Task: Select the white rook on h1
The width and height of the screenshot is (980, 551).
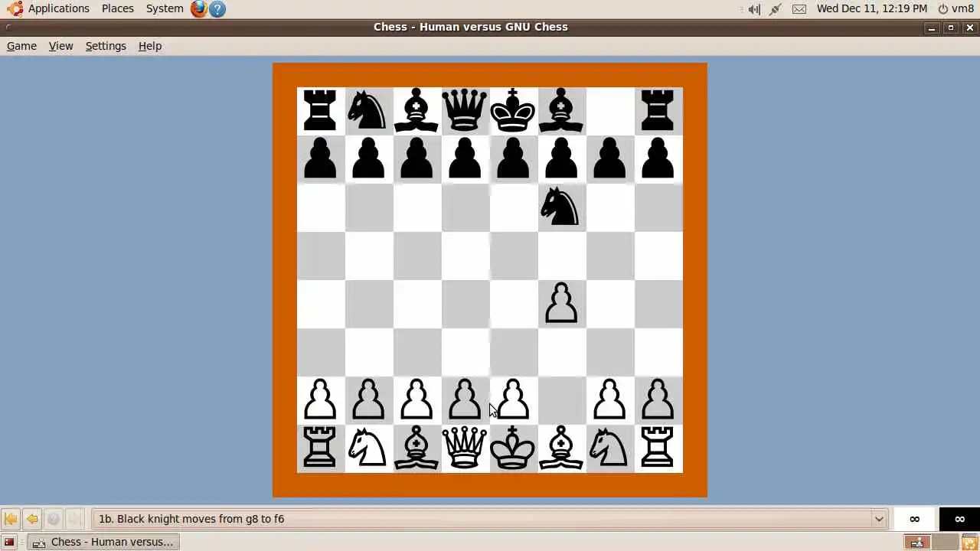Action: click(x=658, y=448)
